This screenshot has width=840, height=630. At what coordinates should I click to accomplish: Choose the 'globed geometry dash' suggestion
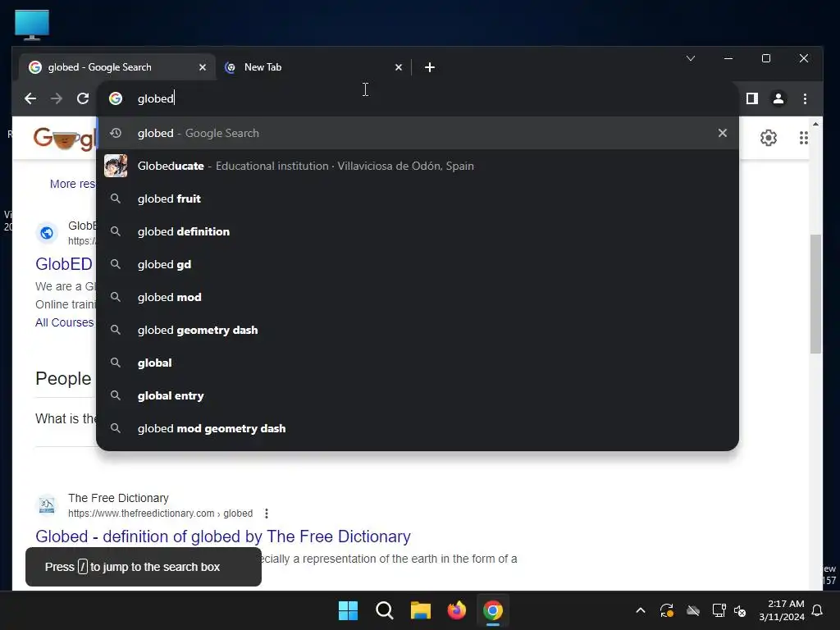[418, 330]
